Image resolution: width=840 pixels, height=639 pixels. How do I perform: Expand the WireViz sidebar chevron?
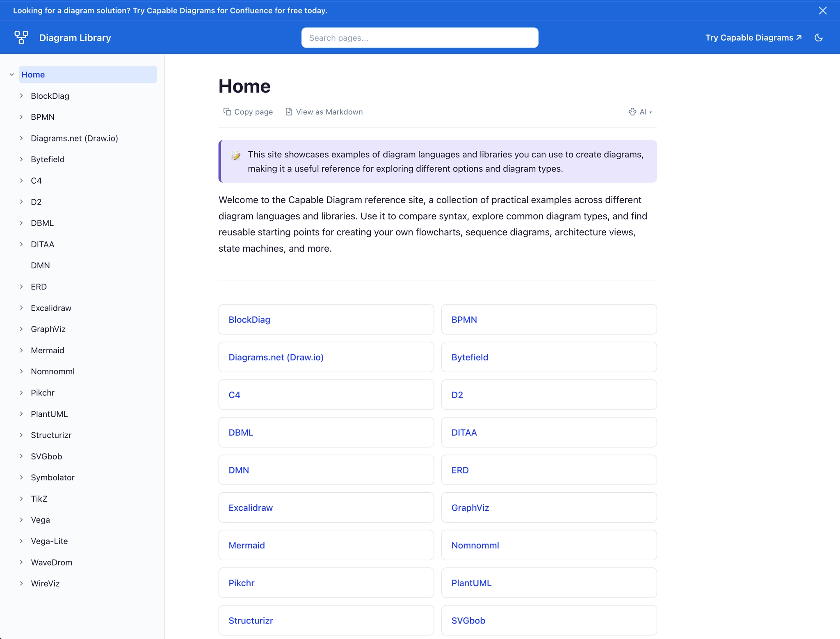(21, 583)
